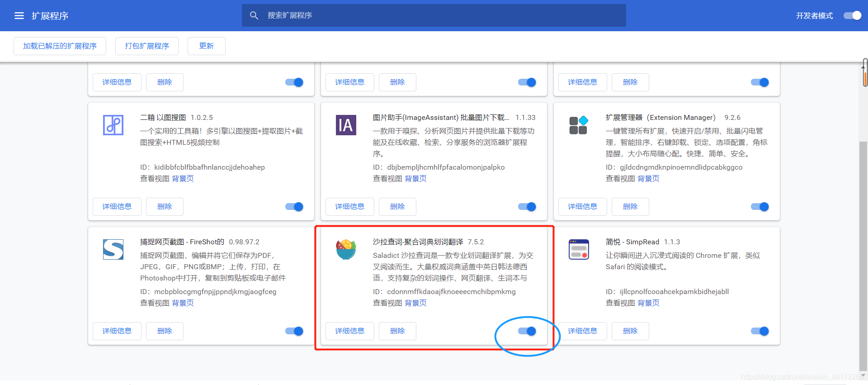Click 详细信息 in top-row right card
Image resolution: width=868 pixels, height=385 pixels.
coord(583,82)
